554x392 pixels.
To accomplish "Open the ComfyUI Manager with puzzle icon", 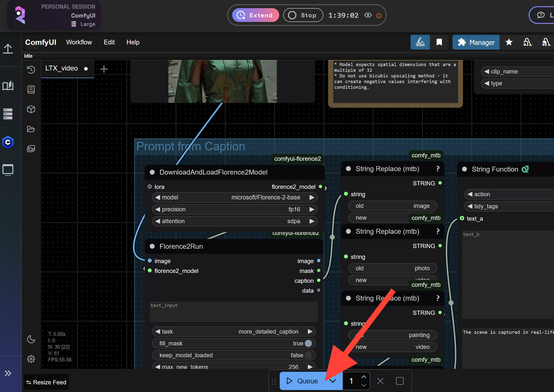I will pos(476,42).
